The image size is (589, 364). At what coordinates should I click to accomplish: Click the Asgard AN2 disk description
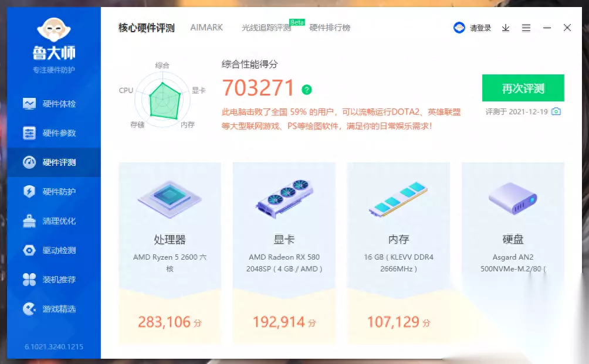pyautogui.click(x=513, y=263)
